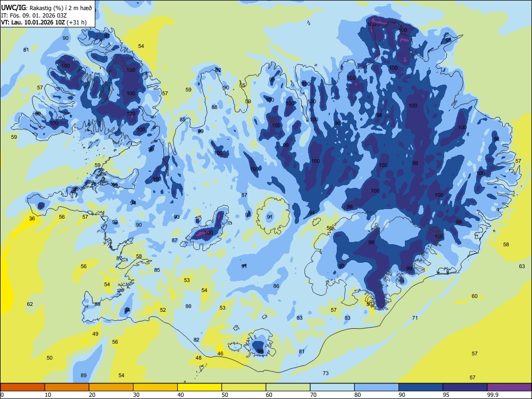Click the humidity value '46' on the map

(x=220, y=354)
